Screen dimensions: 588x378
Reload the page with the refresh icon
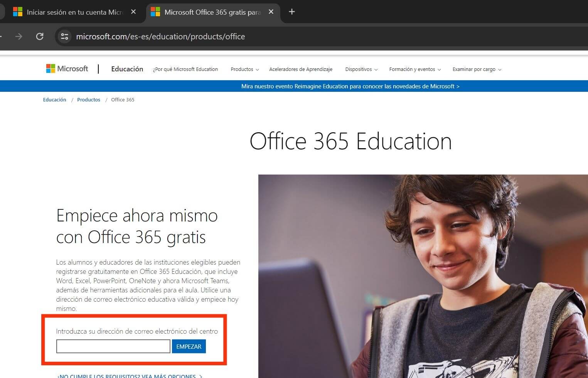[x=40, y=37]
